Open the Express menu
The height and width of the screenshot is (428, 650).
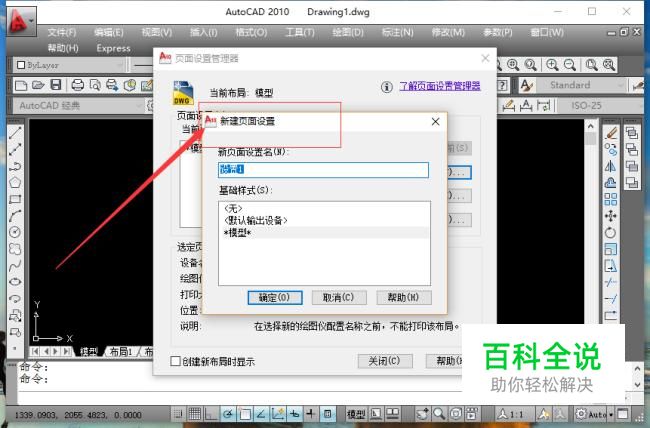coord(114,49)
